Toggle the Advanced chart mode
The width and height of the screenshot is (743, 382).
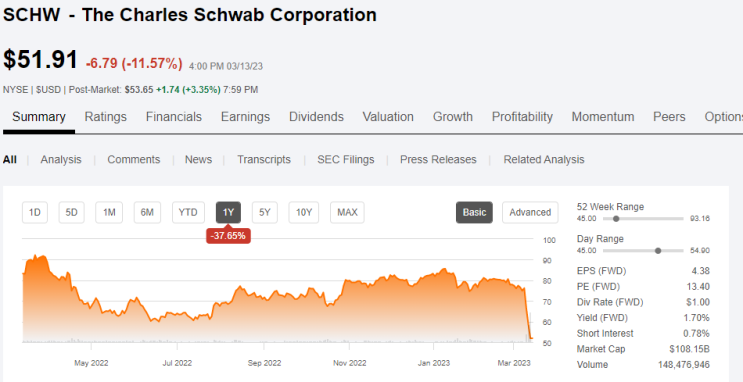pos(530,212)
